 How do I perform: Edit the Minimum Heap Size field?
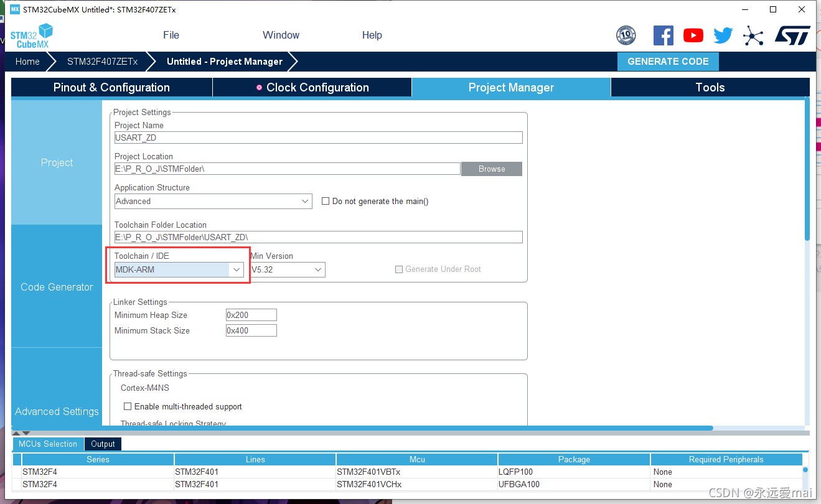point(251,315)
